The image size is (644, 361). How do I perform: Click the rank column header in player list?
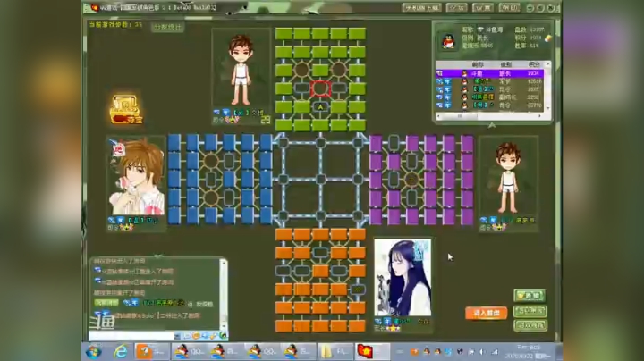(506, 65)
